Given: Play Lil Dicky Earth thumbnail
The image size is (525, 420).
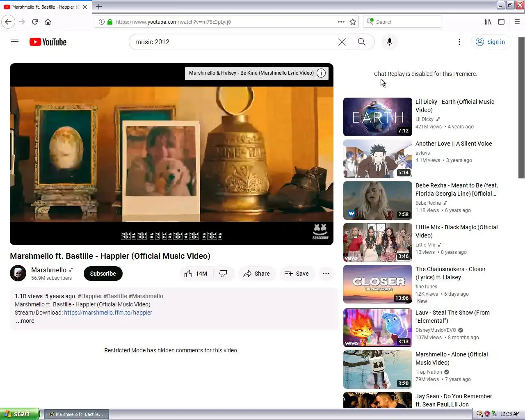Looking at the screenshot, I should tap(378, 117).
